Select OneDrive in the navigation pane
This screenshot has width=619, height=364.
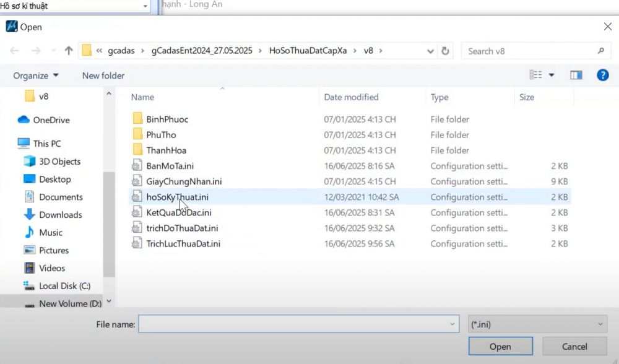tap(51, 120)
